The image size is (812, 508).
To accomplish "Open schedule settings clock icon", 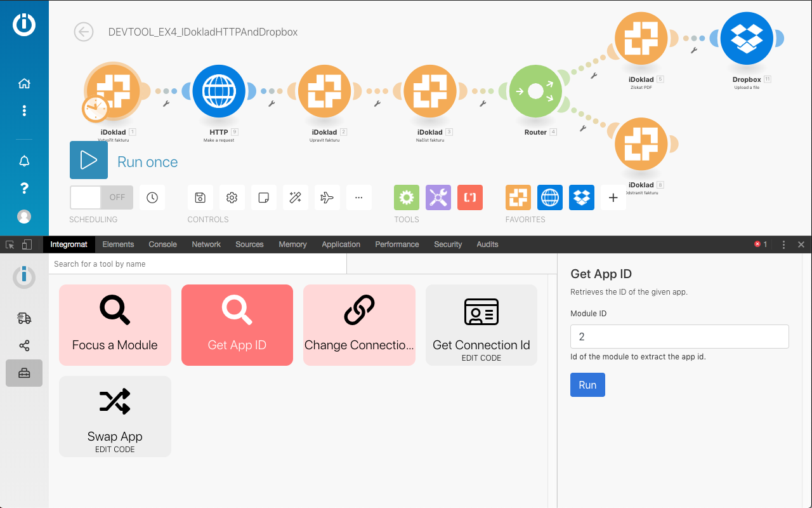I will click(x=152, y=197).
